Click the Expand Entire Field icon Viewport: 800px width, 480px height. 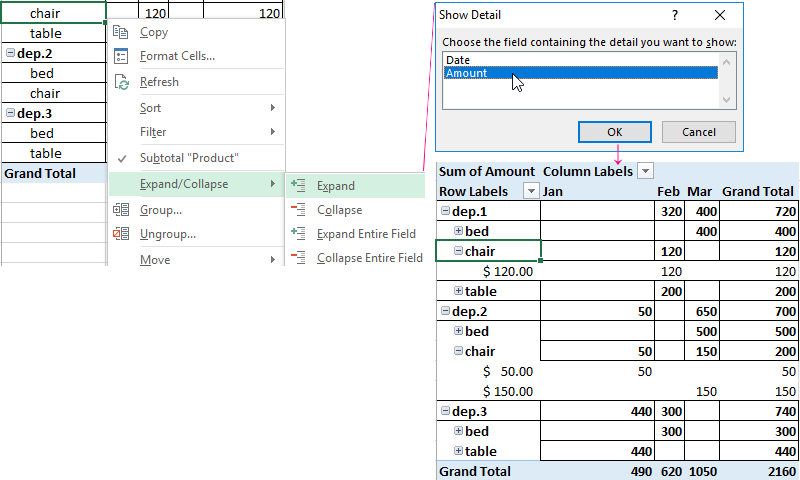297,234
